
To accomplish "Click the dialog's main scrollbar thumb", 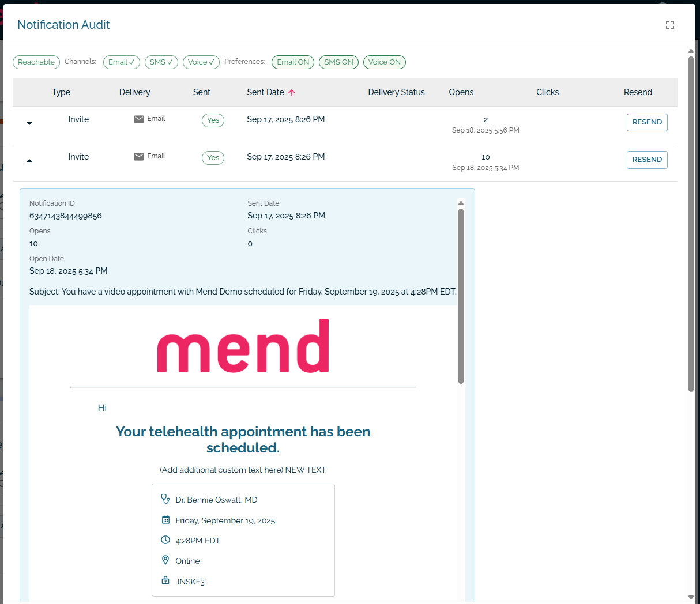I will point(691,224).
